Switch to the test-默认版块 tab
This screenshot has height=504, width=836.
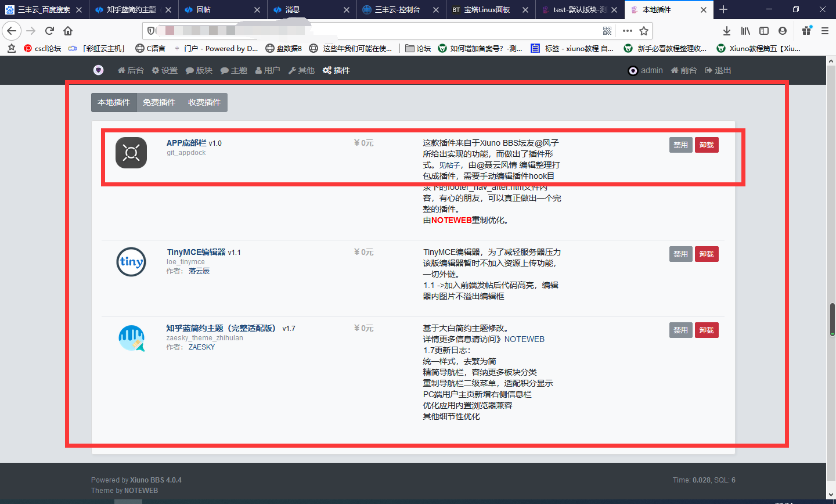tap(581, 10)
